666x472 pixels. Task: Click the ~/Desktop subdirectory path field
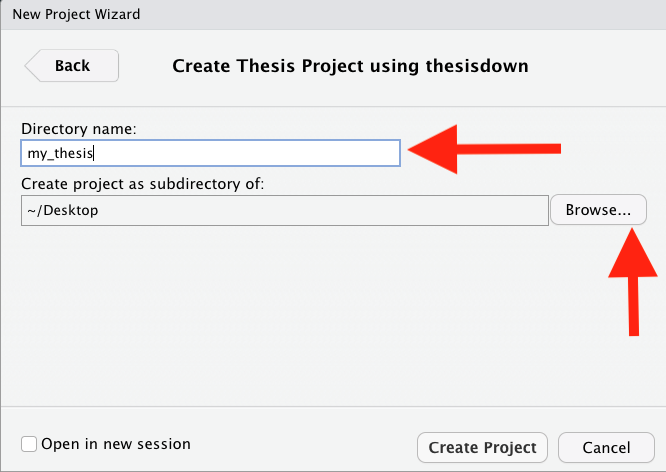tap(285, 210)
